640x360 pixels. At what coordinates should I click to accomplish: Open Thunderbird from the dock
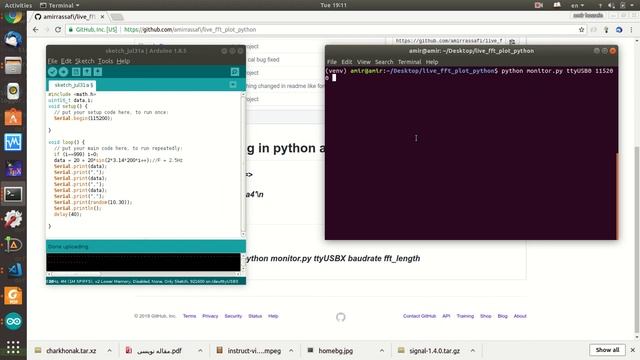pyautogui.click(x=13, y=40)
